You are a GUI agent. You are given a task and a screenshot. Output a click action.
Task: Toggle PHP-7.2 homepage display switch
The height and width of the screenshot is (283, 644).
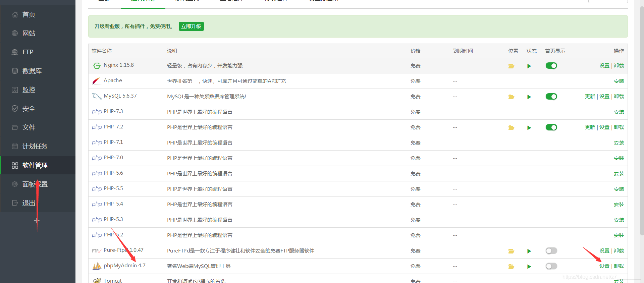(551, 127)
